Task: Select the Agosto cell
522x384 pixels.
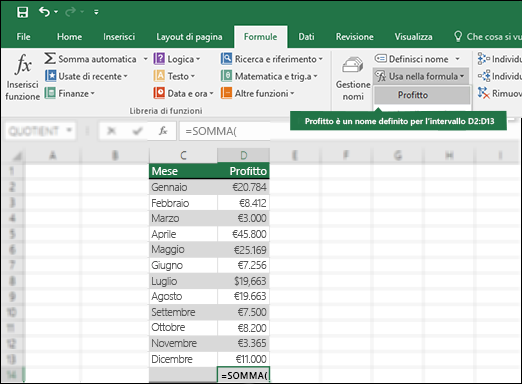Action: (183, 296)
